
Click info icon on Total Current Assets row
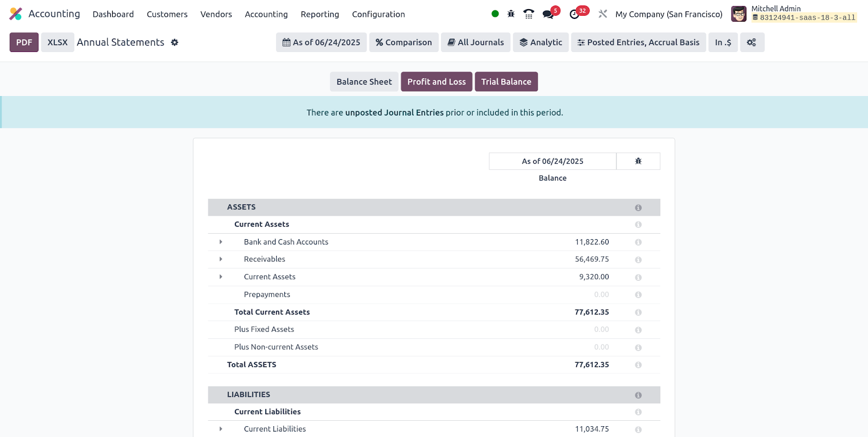click(x=638, y=312)
